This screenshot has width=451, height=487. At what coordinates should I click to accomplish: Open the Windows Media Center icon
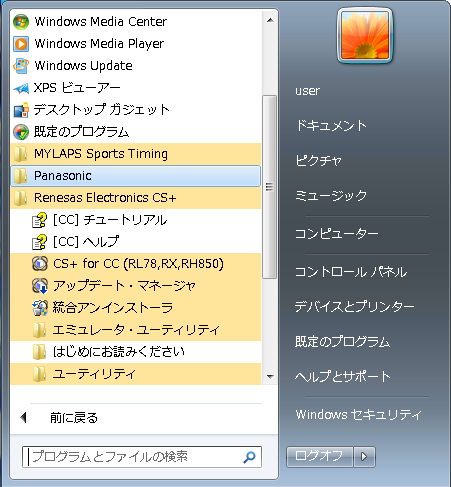point(21,22)
